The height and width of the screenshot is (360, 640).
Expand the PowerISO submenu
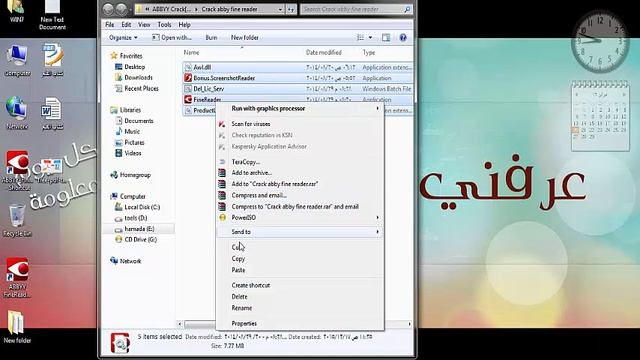coord(377,218)
